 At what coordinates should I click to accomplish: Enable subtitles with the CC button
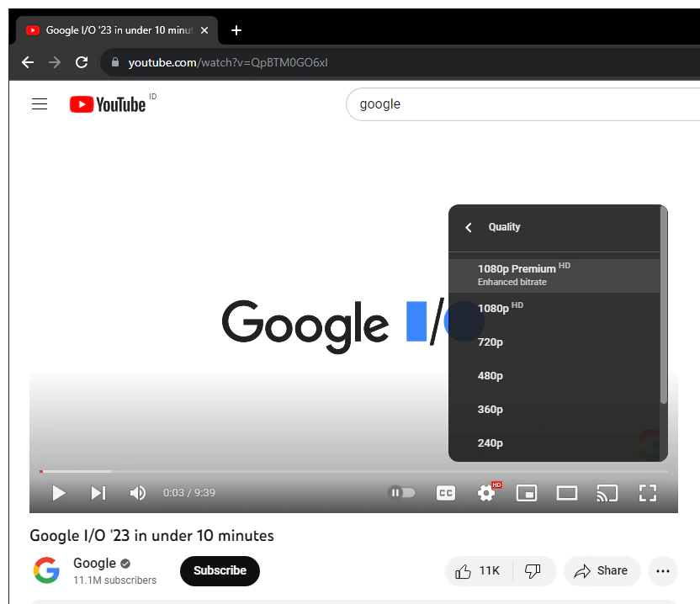click(446, 493)
